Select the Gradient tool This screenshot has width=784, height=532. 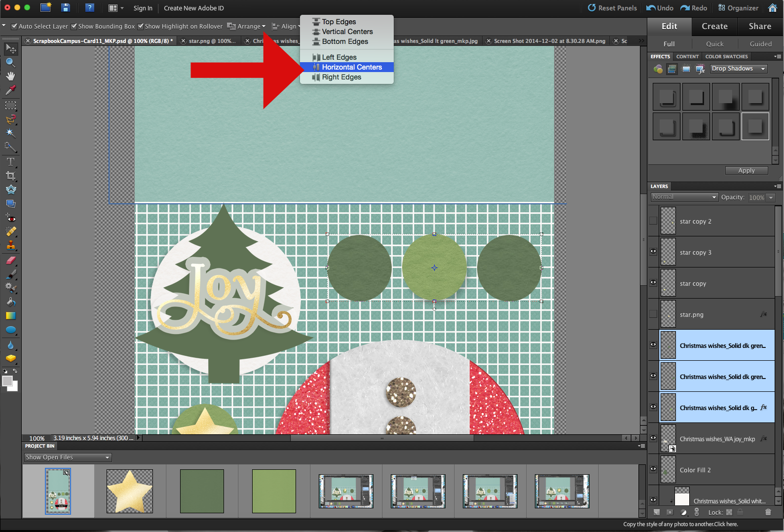10,316
